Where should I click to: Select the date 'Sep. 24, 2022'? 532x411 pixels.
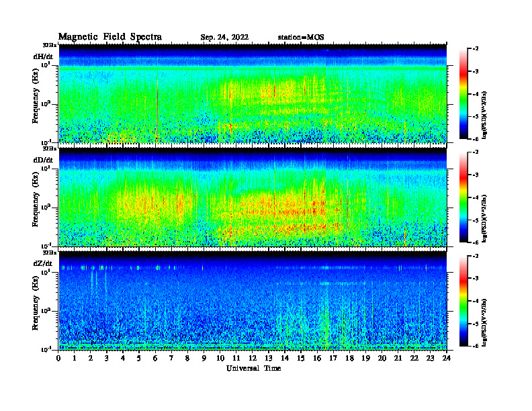(x=224, y=38)
